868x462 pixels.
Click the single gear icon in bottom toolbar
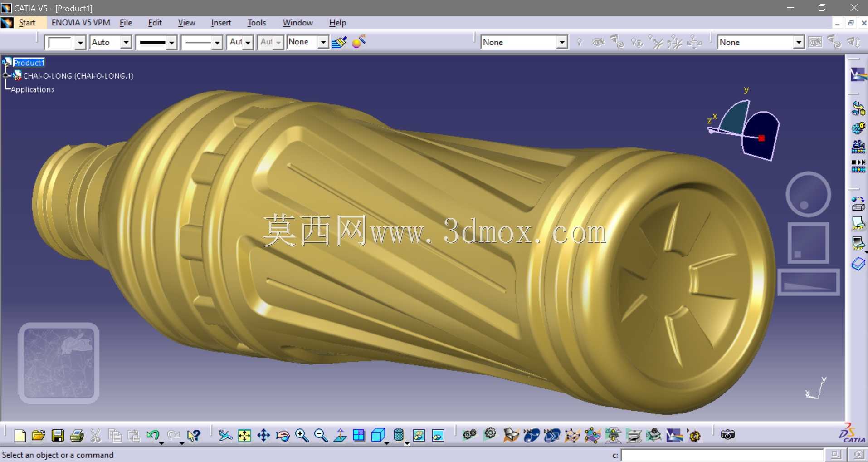tap(490, 434)
